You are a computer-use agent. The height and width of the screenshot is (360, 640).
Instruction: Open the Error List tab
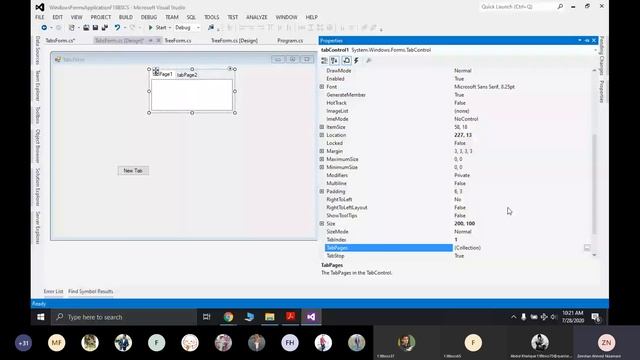[53, 291]
